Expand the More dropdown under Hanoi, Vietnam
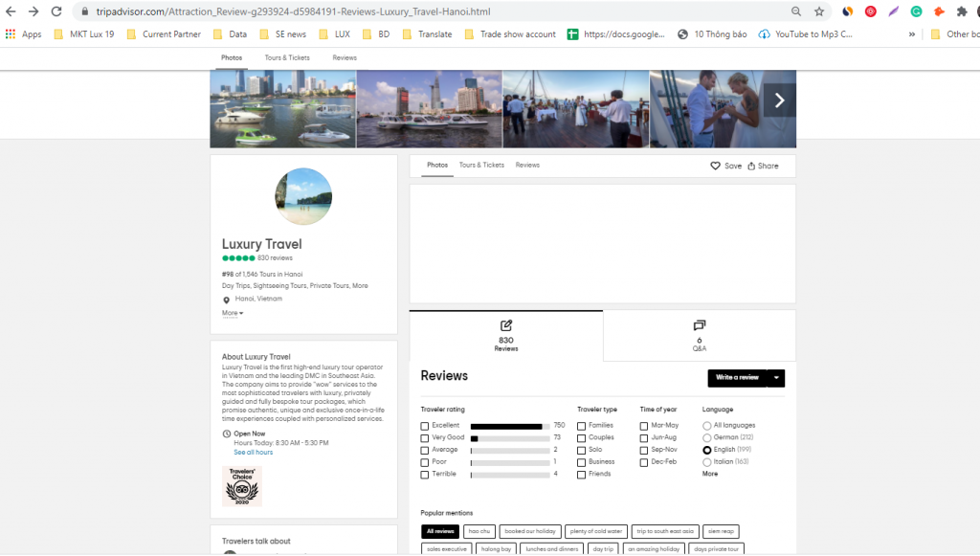980x556 pixels. click(x=233, y=313)
